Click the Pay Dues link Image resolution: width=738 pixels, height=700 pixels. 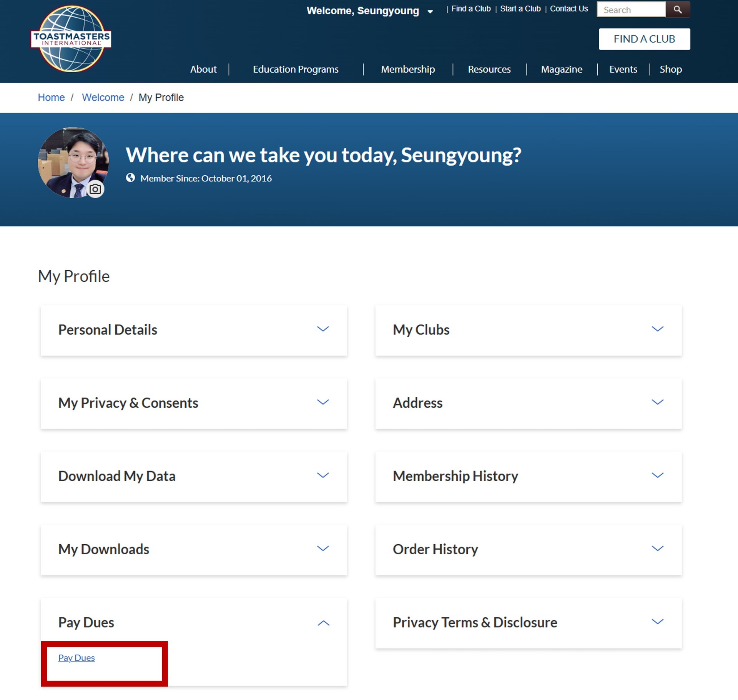click(x=76, y=658)
